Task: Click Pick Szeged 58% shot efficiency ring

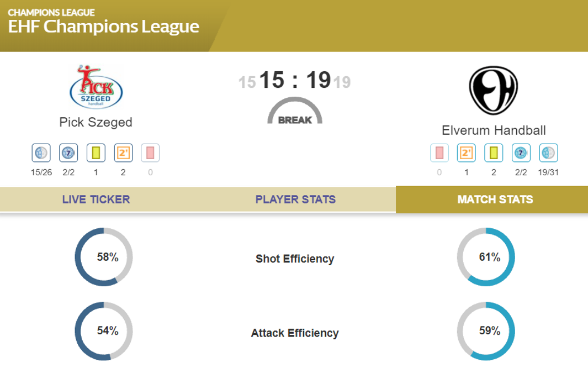Action: coord(104,257)
